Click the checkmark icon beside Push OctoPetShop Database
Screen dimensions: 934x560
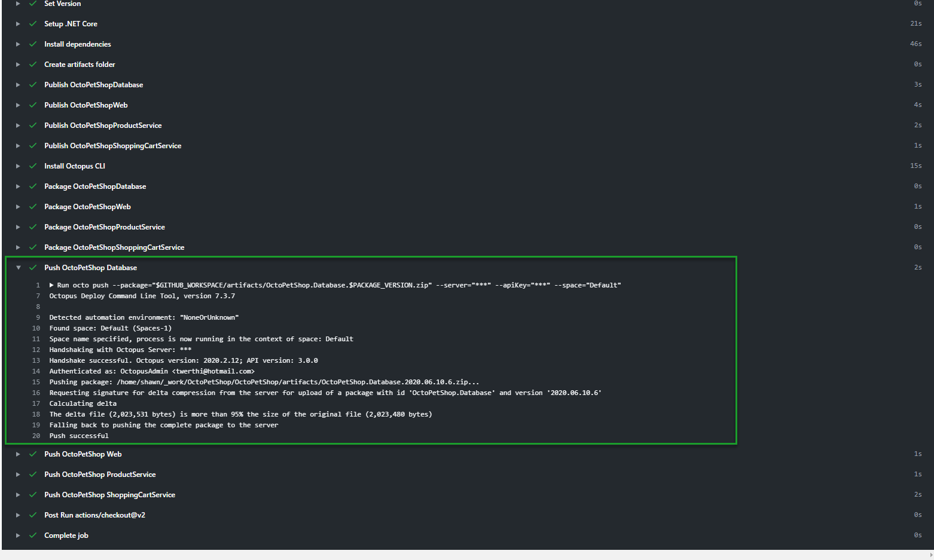pyautogui.click(x=33, y=268)
